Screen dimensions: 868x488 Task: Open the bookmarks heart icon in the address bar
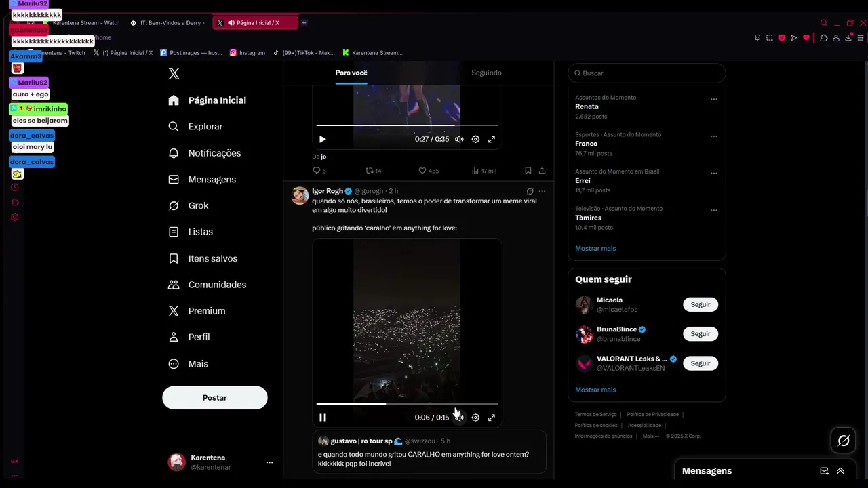(x=806, y=38)
